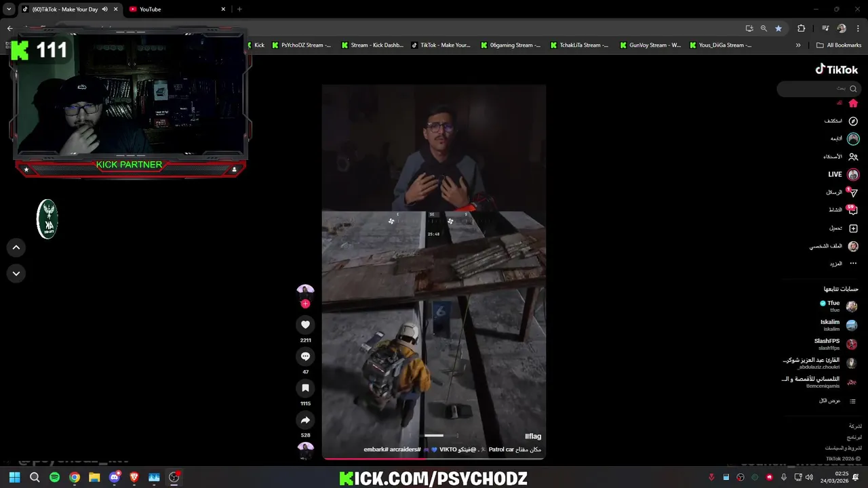Open the Activity inbox icon with badge

(x=852, y=210)
